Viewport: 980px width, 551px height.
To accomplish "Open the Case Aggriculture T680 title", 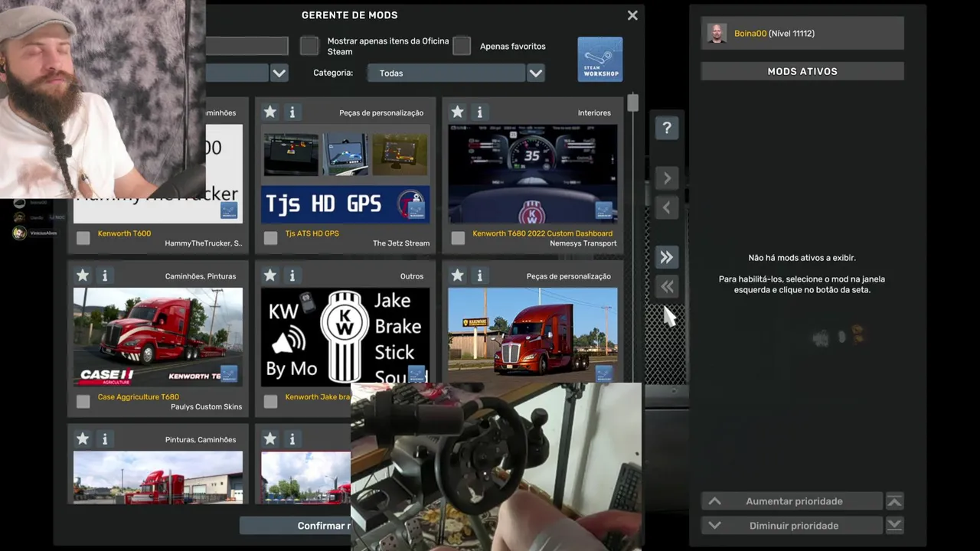I will [139, 396].
